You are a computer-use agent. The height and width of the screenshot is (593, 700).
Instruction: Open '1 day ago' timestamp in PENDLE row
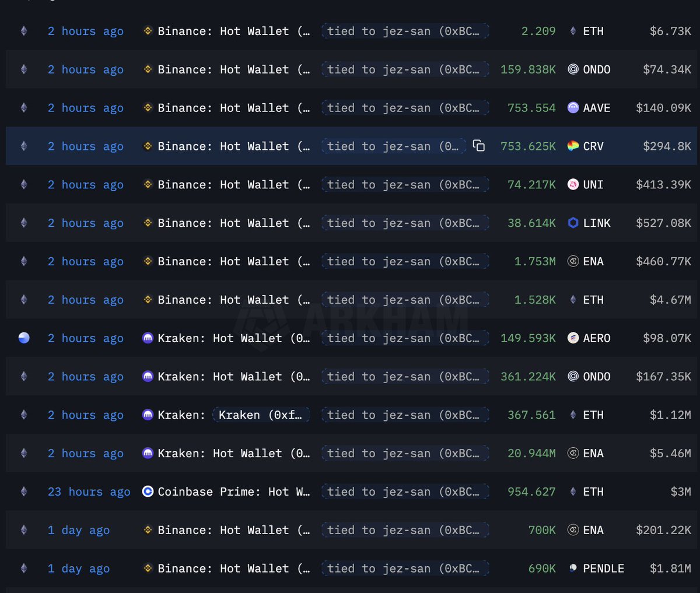click(79, 569)
